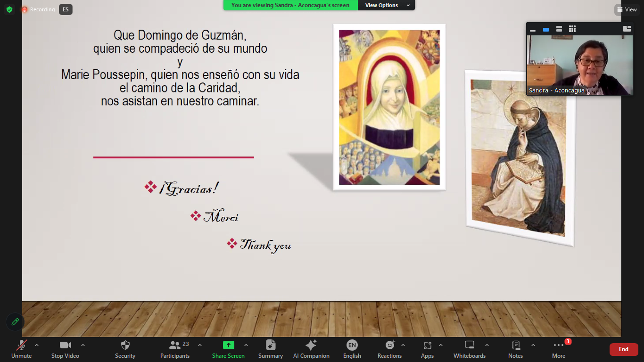Expand arrow beside Whiteboards
The height and width of the screenshot is (362, 644).
(x=487, y=345)
